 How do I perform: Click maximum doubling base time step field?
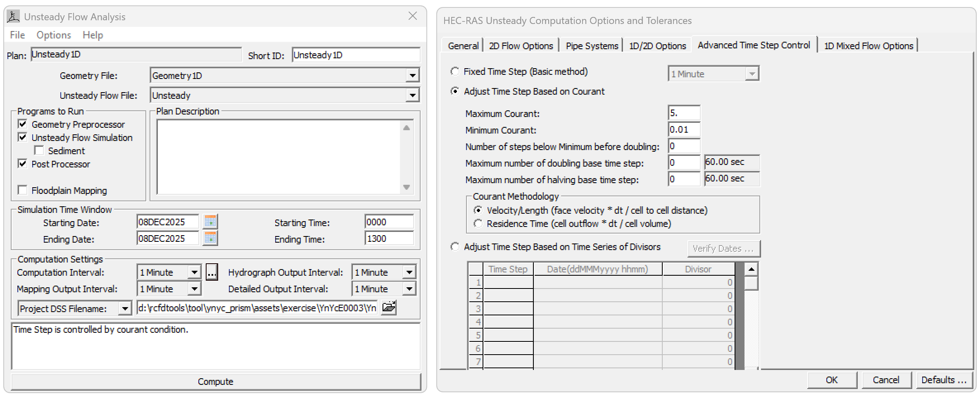click(684, 162)
